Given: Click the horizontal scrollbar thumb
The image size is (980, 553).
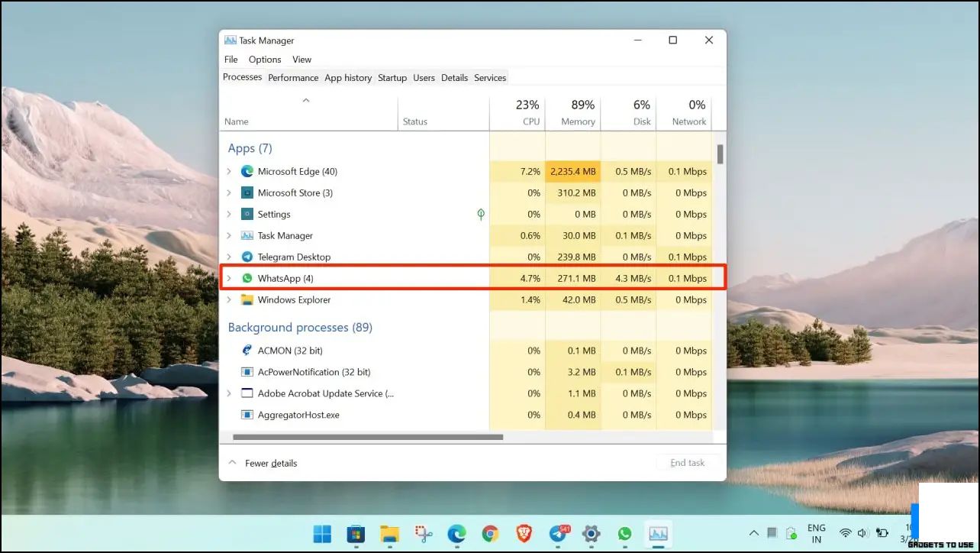Looking at the screenshot, I should pyautogui.click(x=368, y=438).
